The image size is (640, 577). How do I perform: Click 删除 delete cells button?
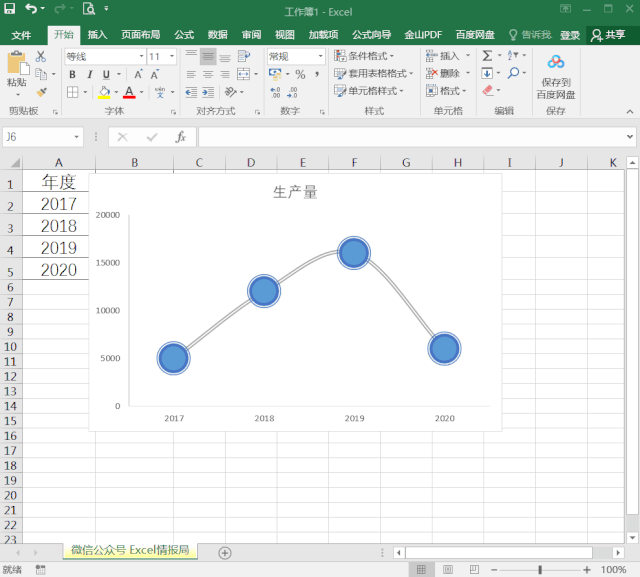[443, 73]
